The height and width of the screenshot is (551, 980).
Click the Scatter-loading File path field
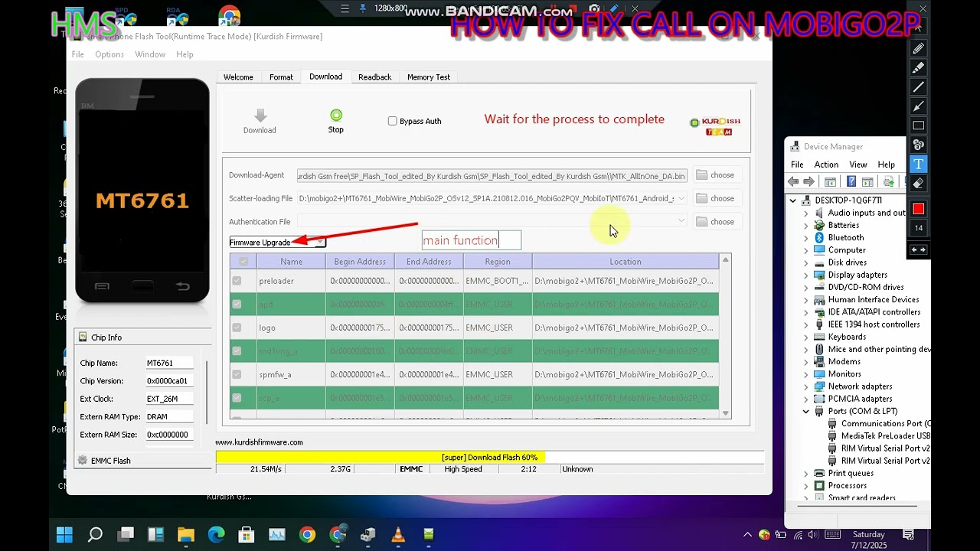click(x=492, y=198)
